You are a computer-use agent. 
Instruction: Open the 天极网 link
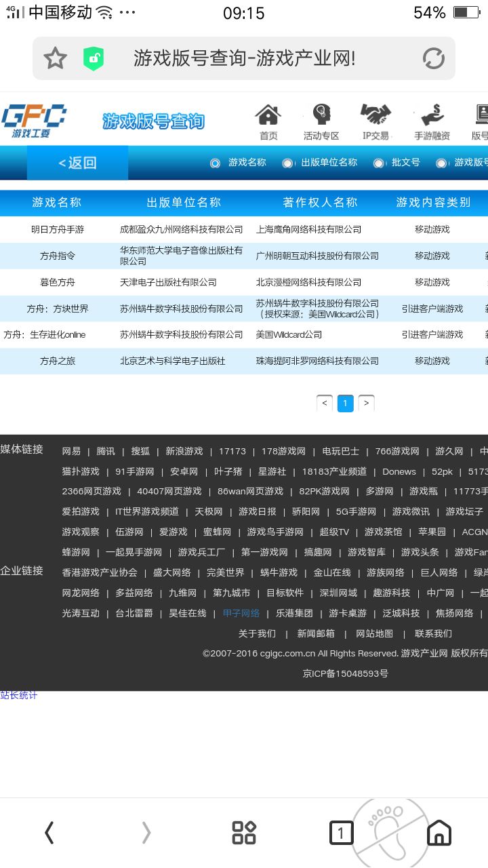pos(209,511)
